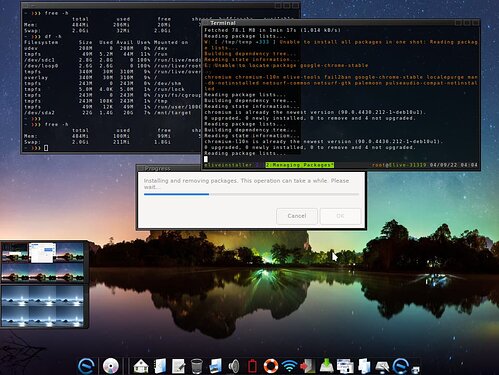
Task: Select the '2:Managing Packages' tmux tab
Action: [x=300, y=165]
